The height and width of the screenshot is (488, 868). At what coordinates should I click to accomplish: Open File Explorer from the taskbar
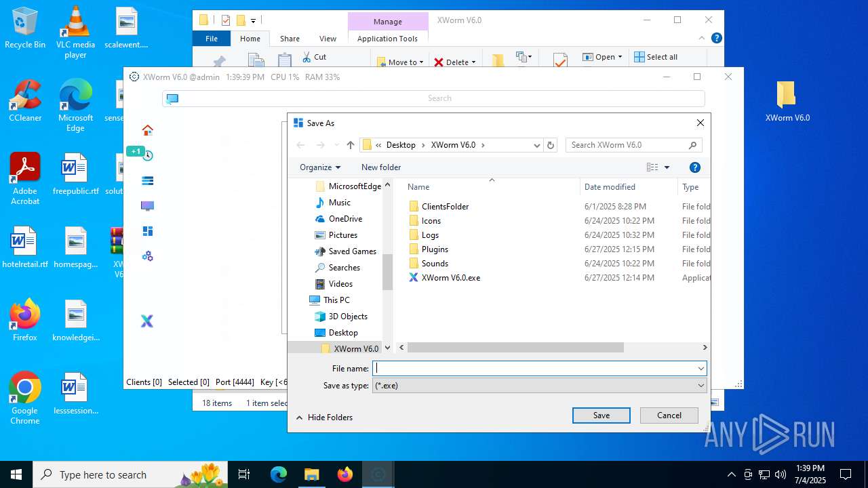tap(311, 474)
